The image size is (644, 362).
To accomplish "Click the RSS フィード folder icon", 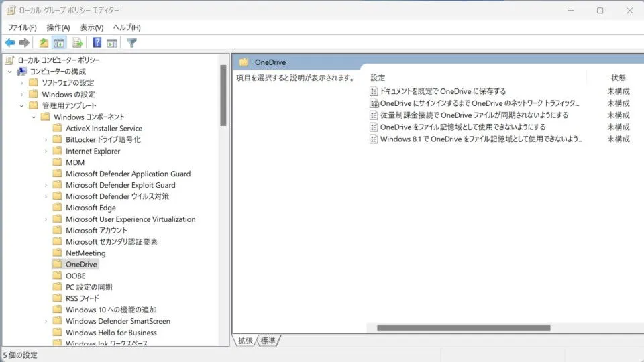I will [58, 298].
